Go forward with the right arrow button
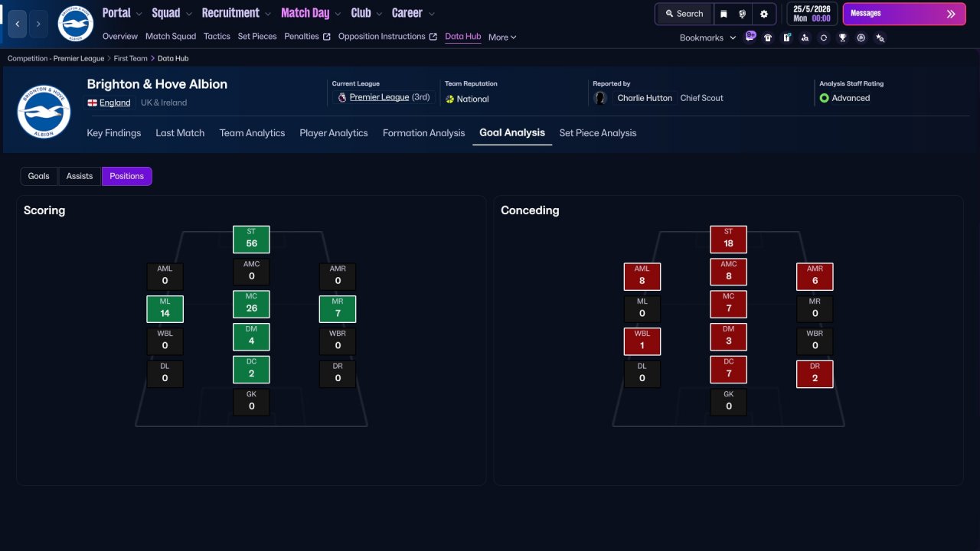This screenshot has height=551, width=980. (39, 24)
